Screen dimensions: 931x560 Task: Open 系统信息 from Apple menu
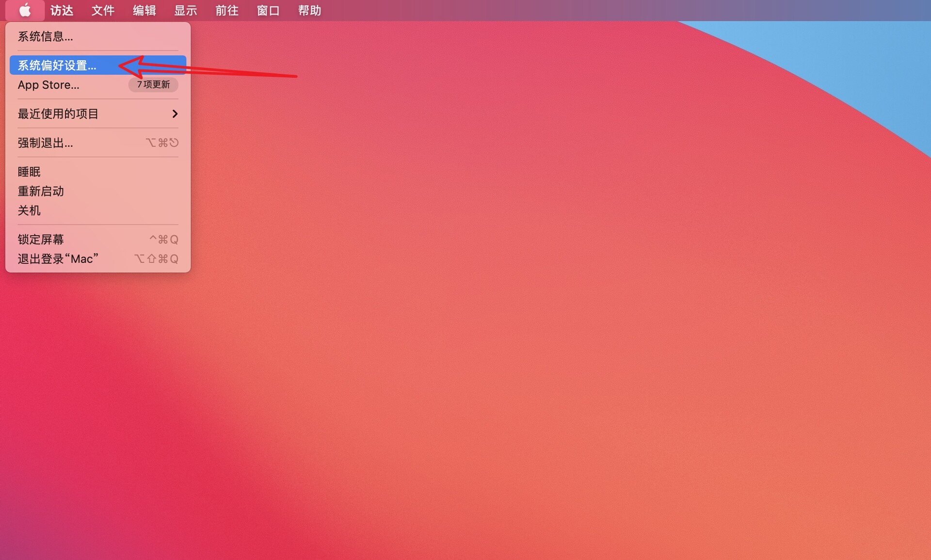click(x=45, y=36)
